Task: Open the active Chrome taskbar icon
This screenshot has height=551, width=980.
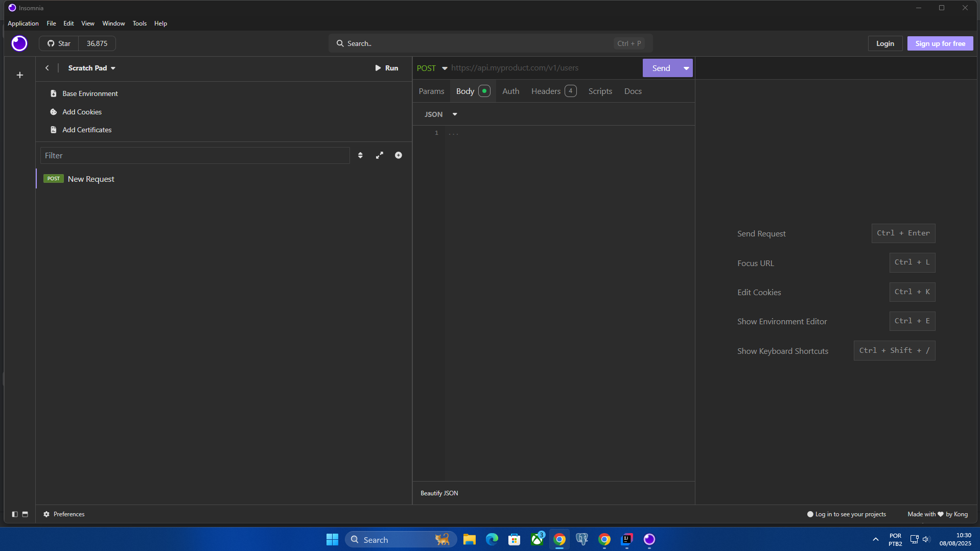Action: coord(559,539)
